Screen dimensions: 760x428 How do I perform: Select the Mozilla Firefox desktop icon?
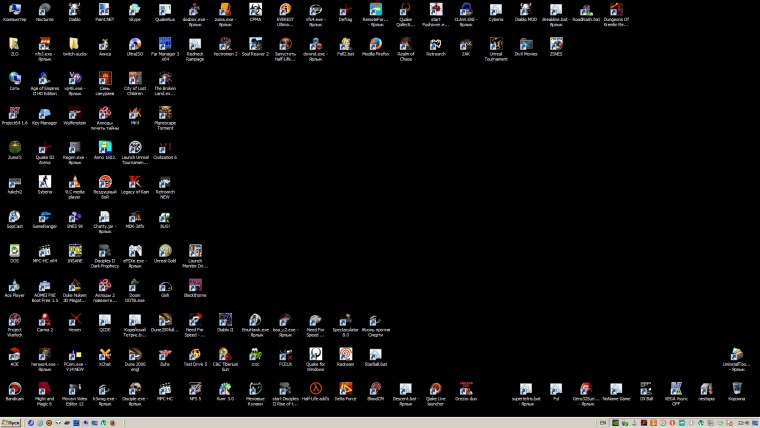point(375,44)
